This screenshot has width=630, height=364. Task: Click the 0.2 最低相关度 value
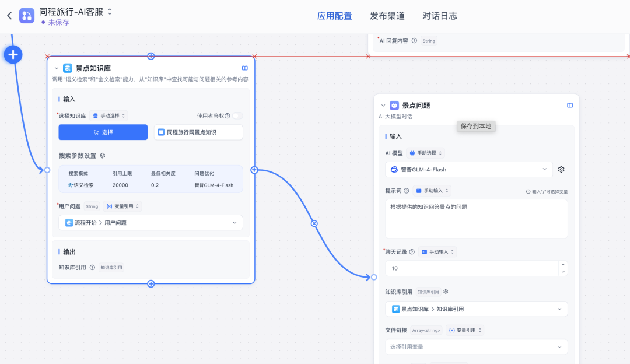pos(155,185)
